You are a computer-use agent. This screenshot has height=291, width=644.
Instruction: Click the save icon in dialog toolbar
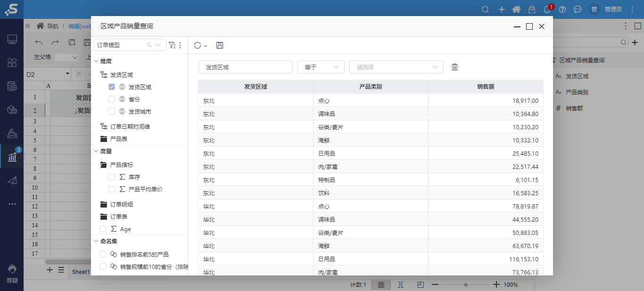coord(220,45)
